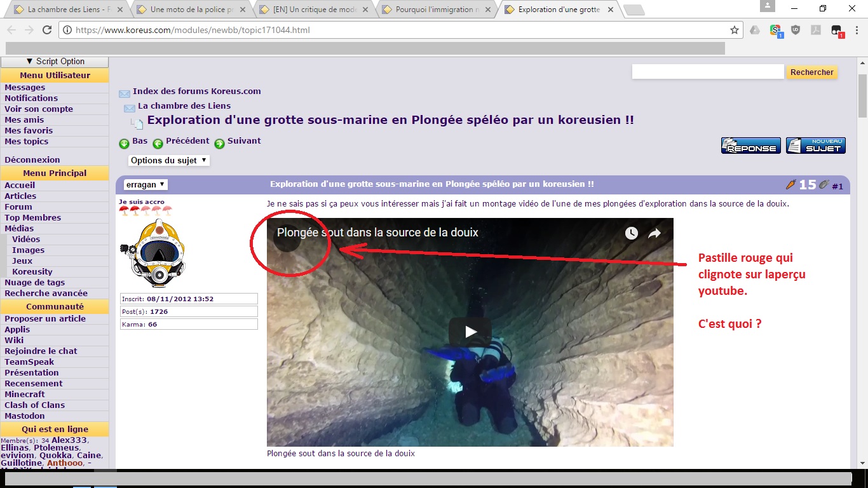Open the Forum link in Menu Principal
Screen dimensions: 868x488
tap(18, 207)
